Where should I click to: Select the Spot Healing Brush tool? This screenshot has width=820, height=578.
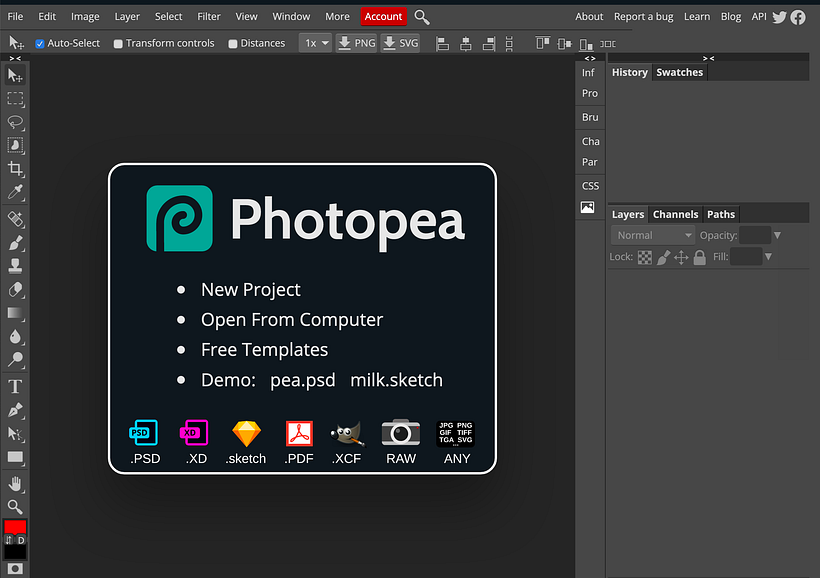[15, 219]
